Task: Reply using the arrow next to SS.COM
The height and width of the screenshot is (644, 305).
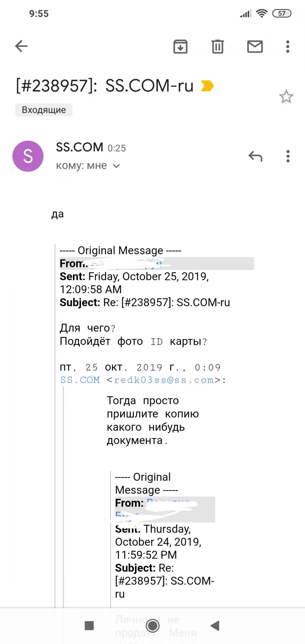Action: tap(256, 156)
